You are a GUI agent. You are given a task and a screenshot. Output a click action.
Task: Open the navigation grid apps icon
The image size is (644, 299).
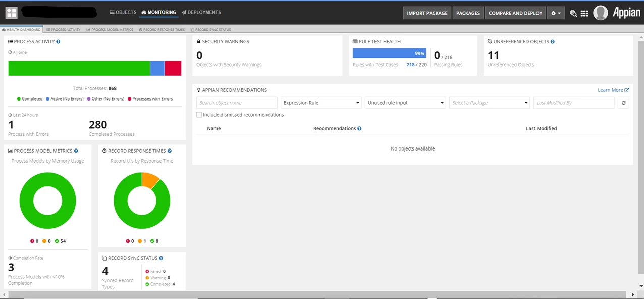coord(584,13)
